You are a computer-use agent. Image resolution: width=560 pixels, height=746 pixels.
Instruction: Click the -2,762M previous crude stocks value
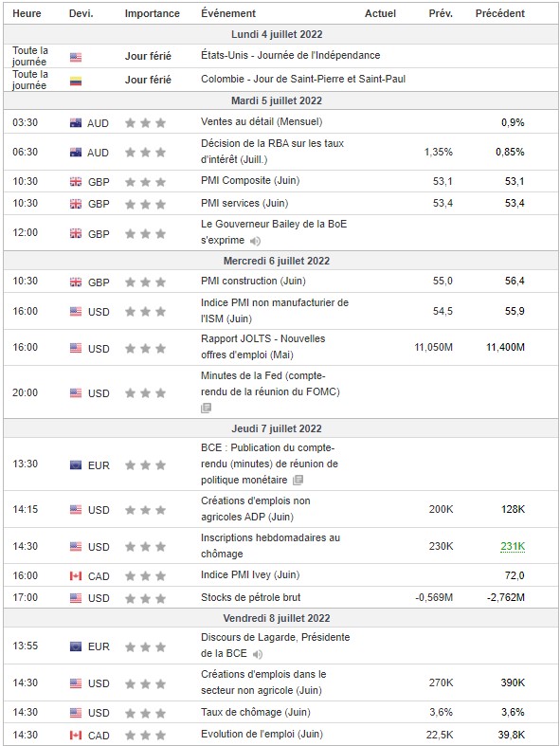coord(506,597)
